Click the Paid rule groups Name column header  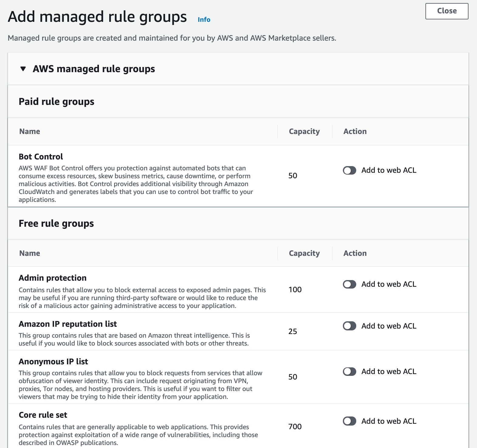pos(30,132)
